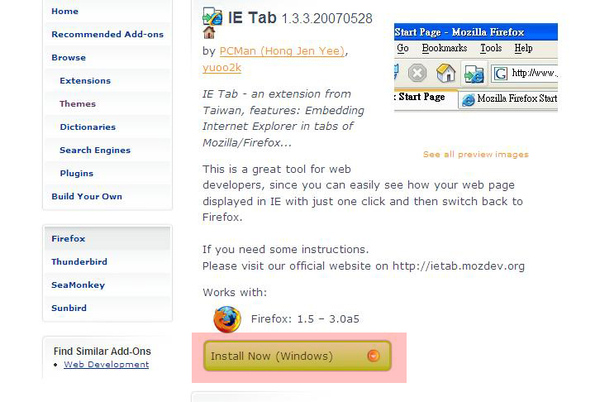
Task: Click See all preview images link
Action: point(476,155)
